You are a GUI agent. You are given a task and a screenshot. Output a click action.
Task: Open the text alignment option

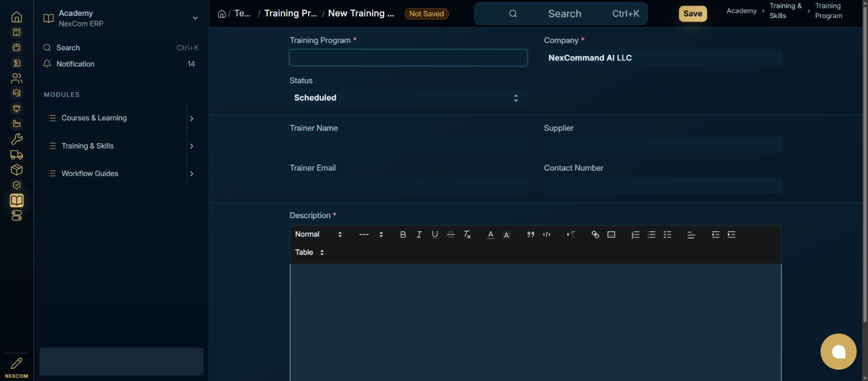[x=691, y=235]
